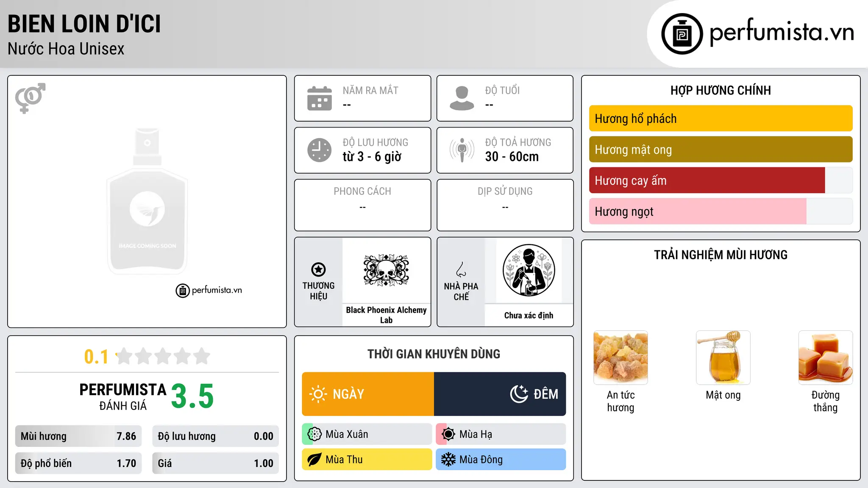
Task: Click the NĂM RA MẮT label
Action: [370, 91]
